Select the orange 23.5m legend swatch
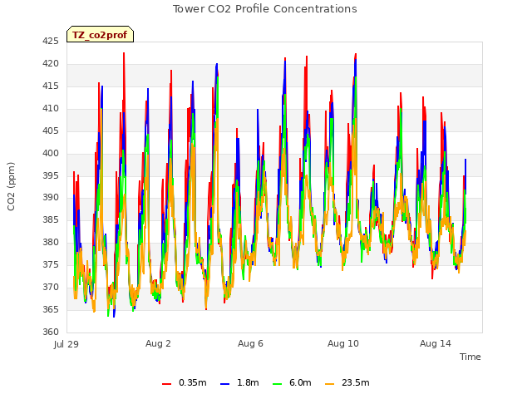 pos(329,384)
